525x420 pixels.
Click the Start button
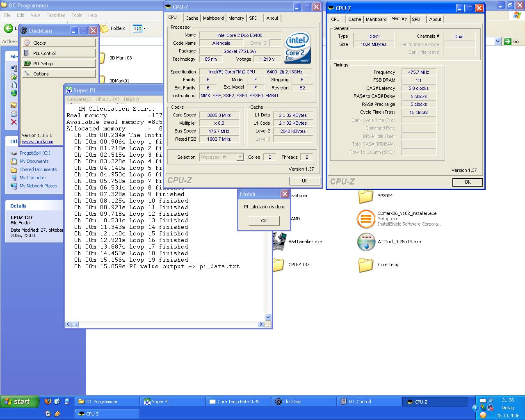[20, 402]
